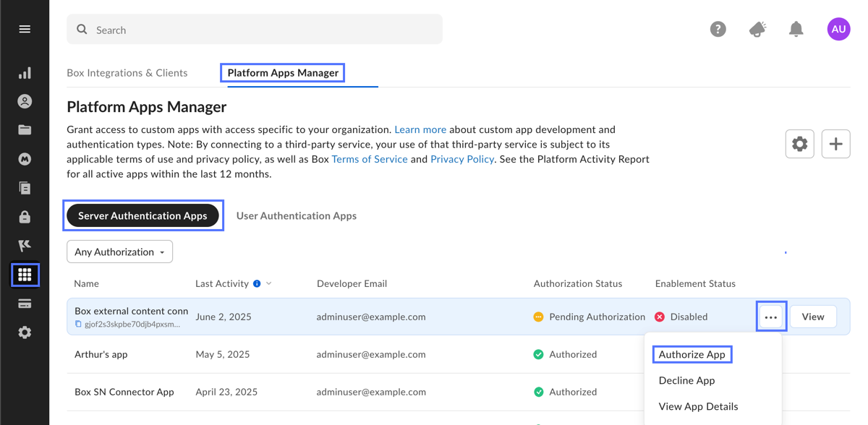
Task: Open the hamburger navigation menu
Action: (25, 29)
